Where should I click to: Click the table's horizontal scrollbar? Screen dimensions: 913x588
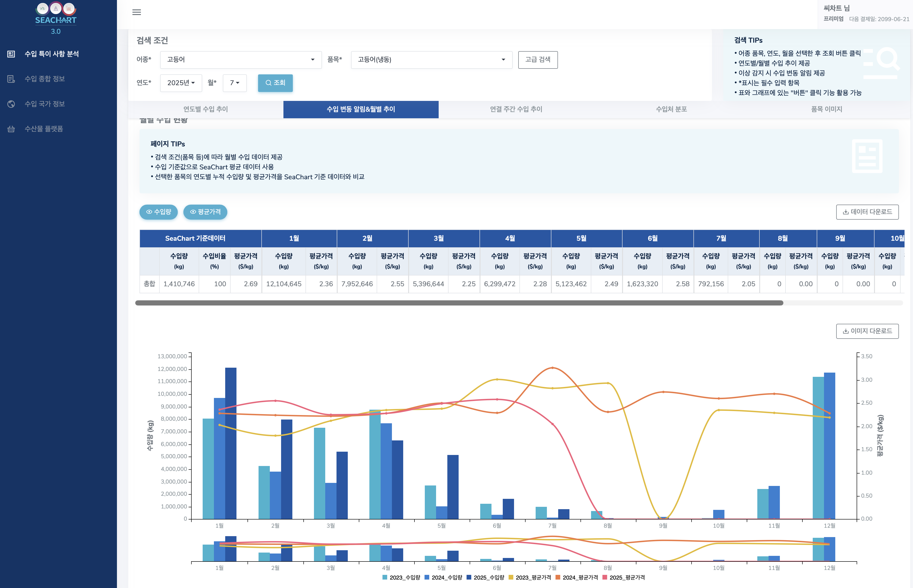[x=459, y=303]
